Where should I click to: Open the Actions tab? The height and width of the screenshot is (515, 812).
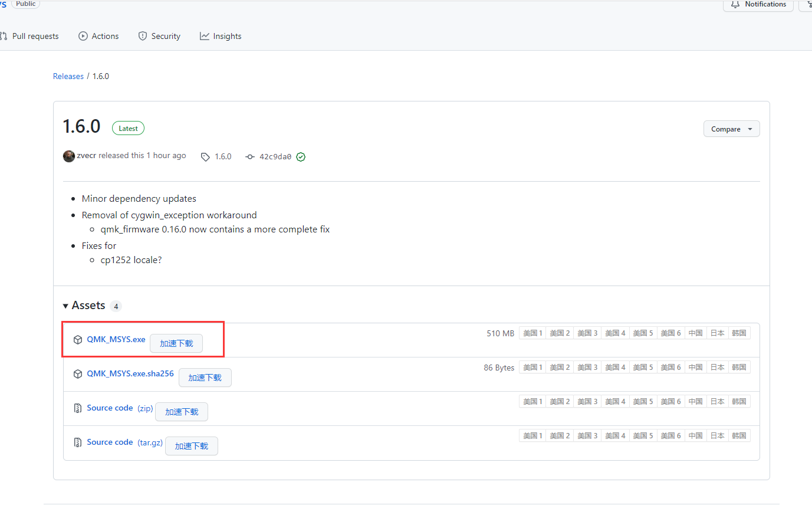pos(98,36)
